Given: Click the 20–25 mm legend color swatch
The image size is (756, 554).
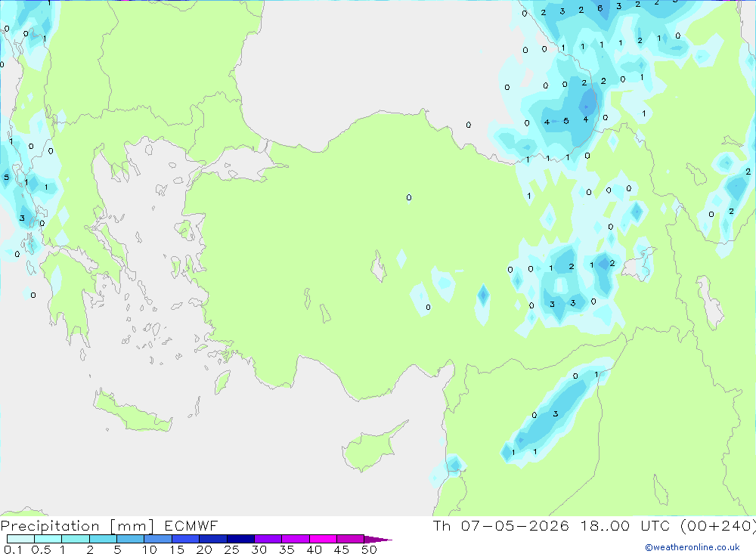Looking at the screenshot, I should click(x=212, y=539).
